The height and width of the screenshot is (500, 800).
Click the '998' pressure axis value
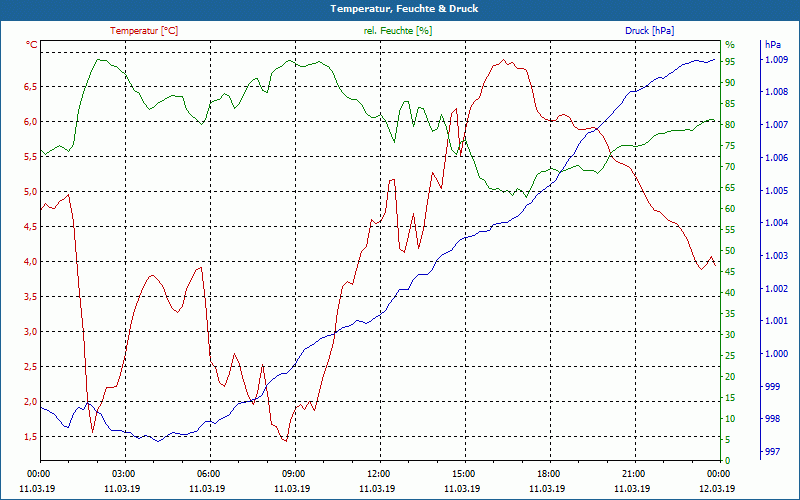[x=772, y=419]
